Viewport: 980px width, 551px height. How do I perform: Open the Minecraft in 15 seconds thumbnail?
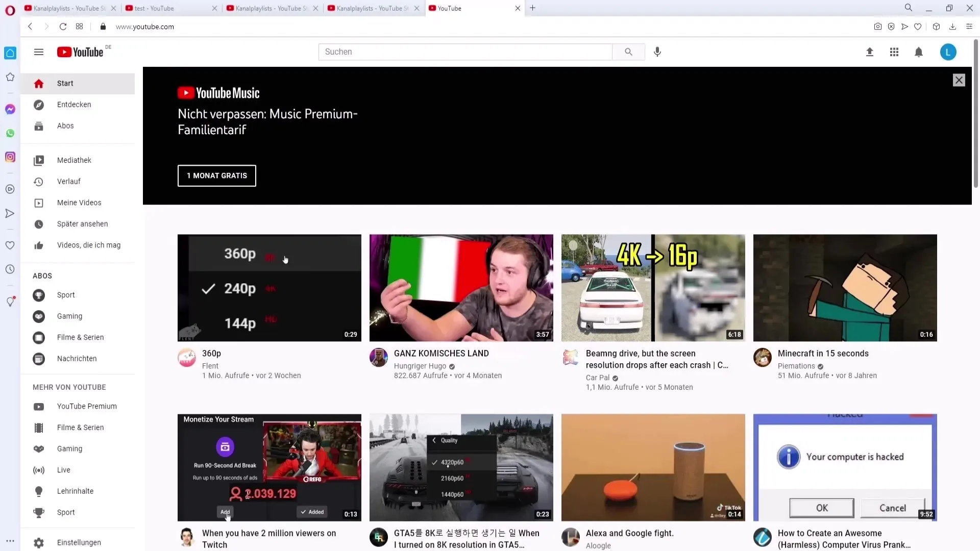845,287
